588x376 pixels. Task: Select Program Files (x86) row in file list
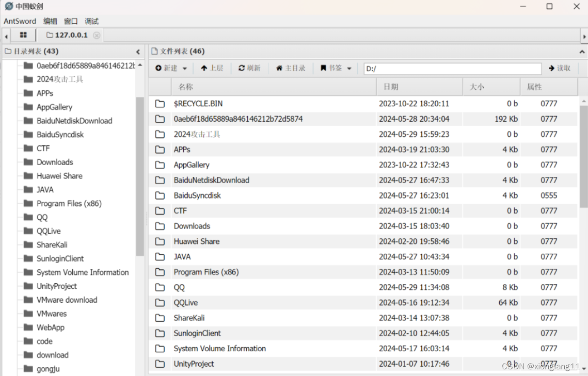363,272
